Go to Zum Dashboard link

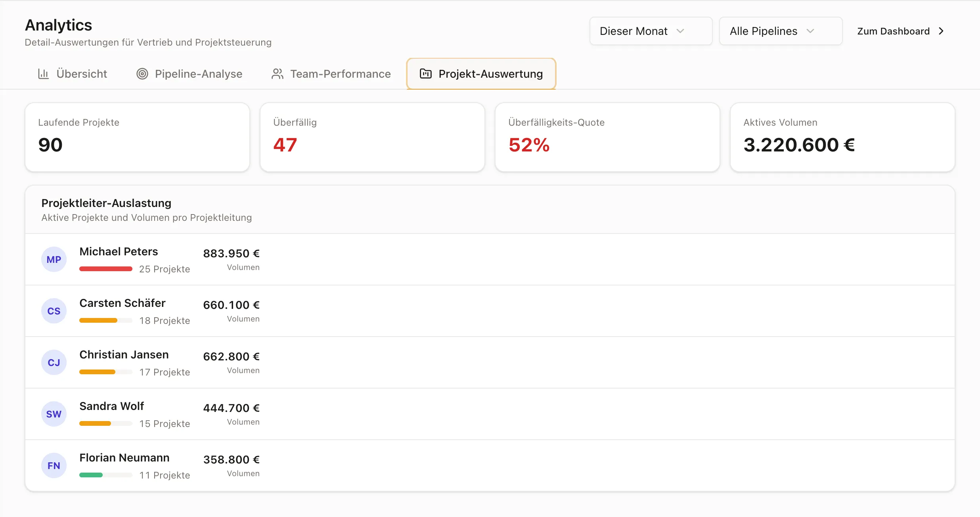click(x=901, y=31)
